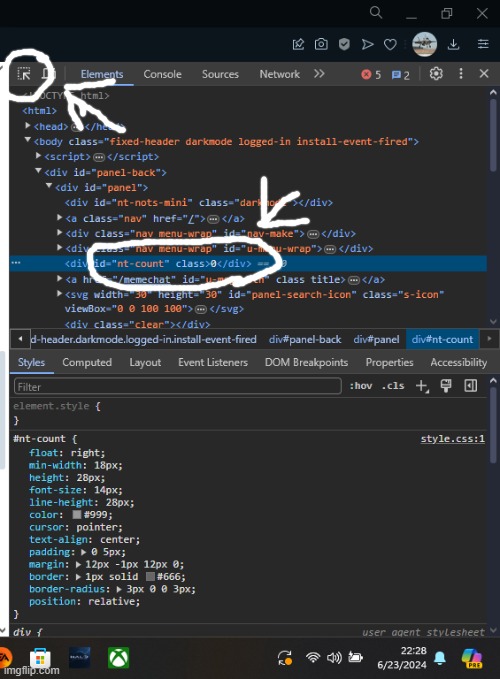500x679 pixels.
Task: Switch to the Sources tab
Action: pyautogui.click(x=220, y=74)
